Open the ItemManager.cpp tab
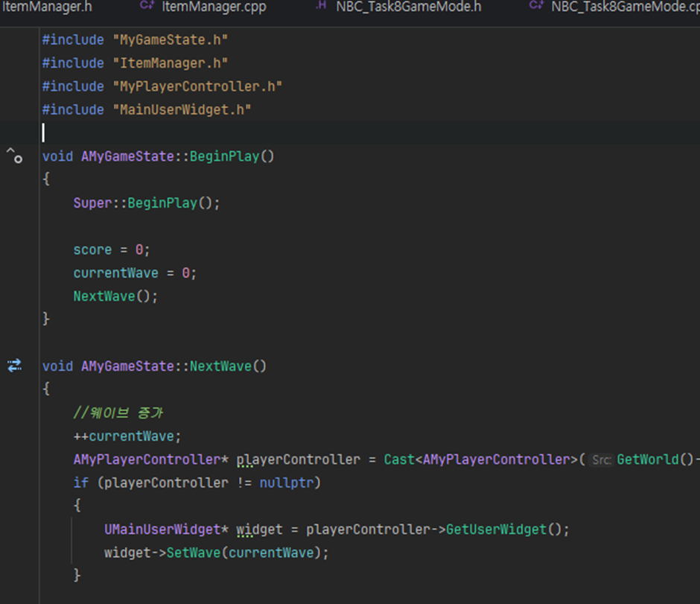This screenshot has width=700, height=604. coord(214,7)
